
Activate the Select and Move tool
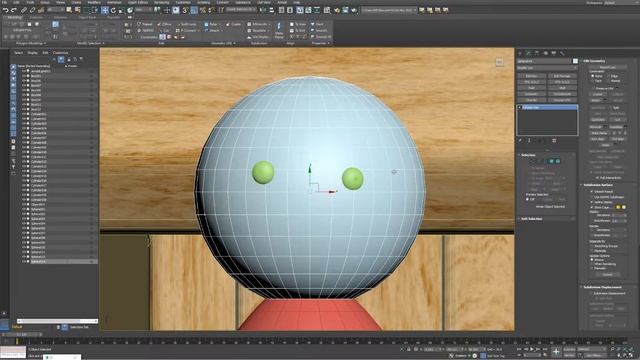coord(104,10)
